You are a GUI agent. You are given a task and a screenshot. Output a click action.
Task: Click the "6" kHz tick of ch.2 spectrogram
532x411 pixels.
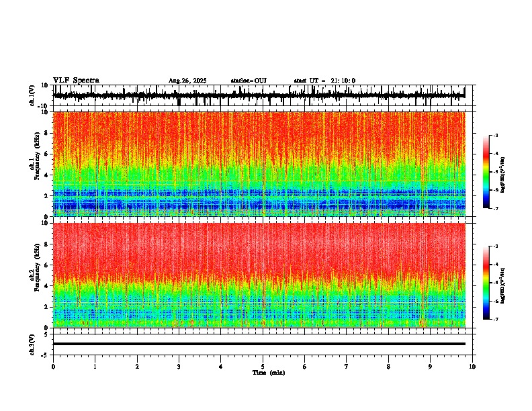click(x=47, y=265)
